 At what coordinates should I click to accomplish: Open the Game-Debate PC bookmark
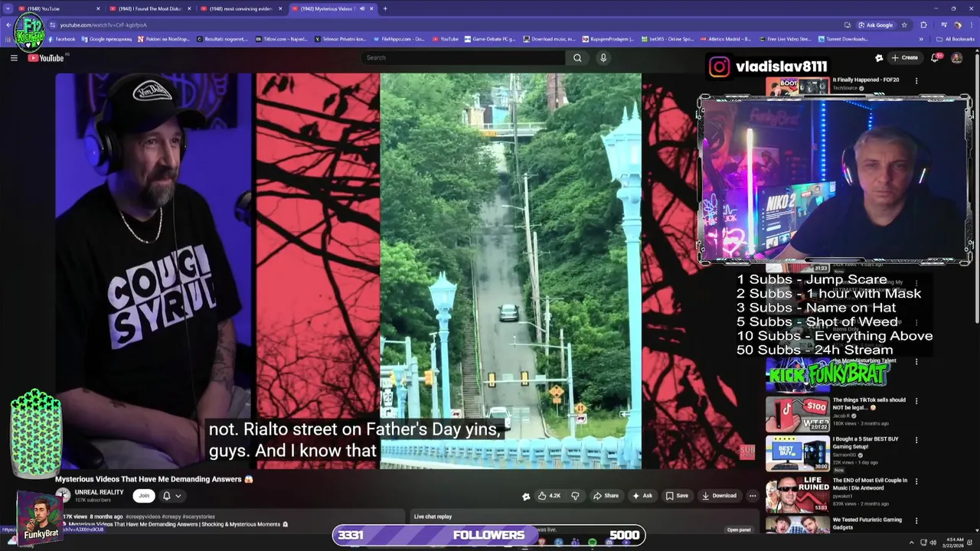[490, 39]
